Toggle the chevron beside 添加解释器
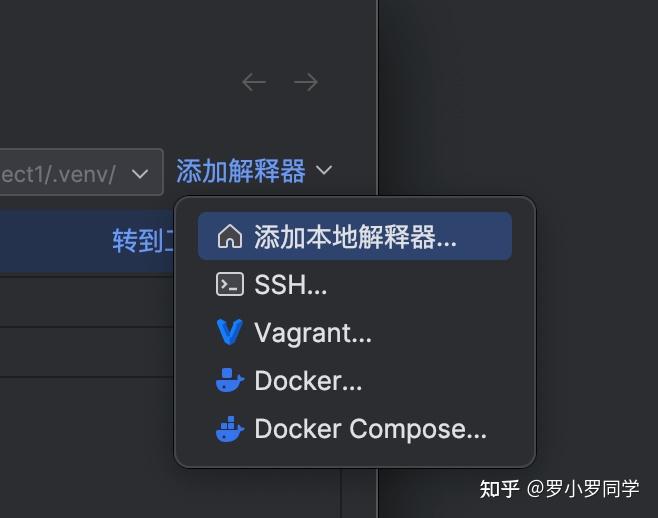658x518 pixels. coord(324,170)
